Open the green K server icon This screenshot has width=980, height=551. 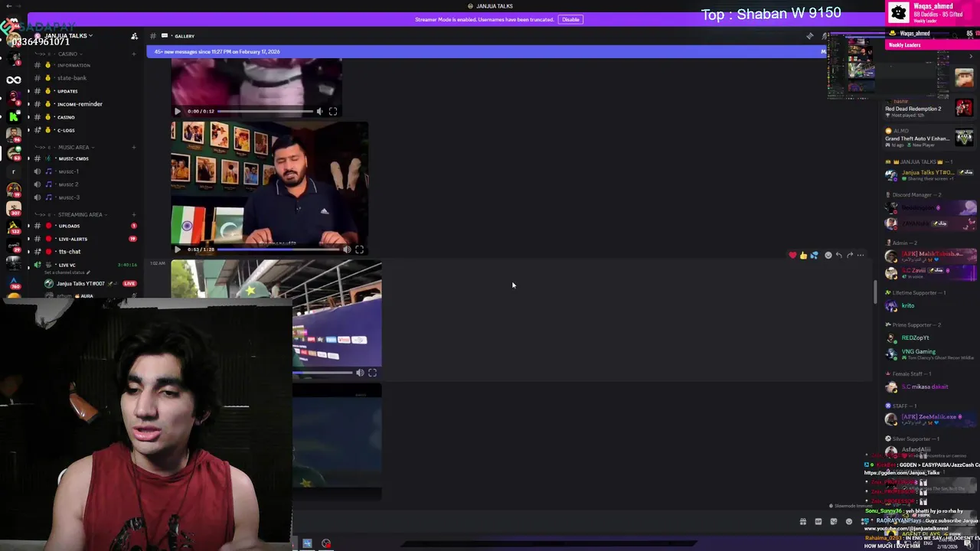point(14,116)
